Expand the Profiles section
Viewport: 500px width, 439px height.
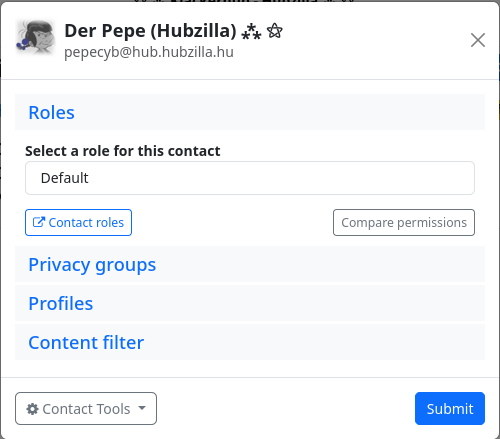61,303
